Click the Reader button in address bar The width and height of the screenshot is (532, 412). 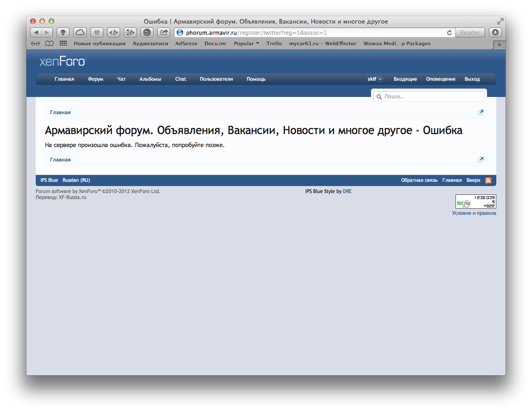point(470,32)
